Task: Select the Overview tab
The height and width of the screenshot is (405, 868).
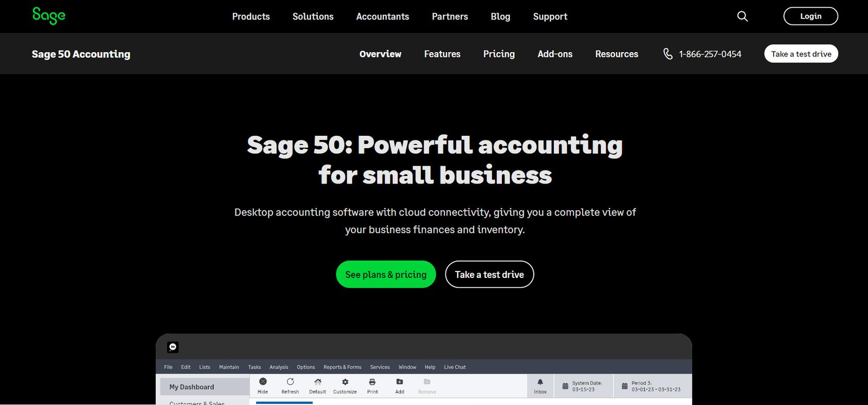Action: (x=380, y=54)
